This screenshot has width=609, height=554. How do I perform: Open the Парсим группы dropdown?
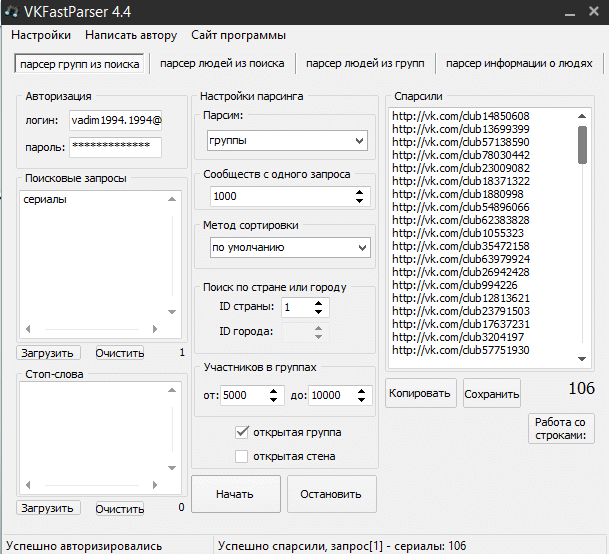pyautogui.click(x=287, y=141)
